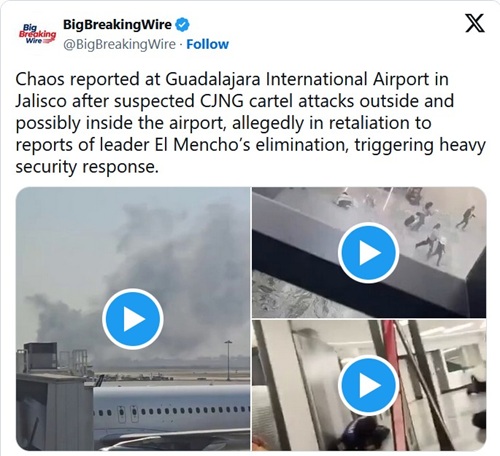
Task: Open the smoke cloud video thumbnail
Action: (x=133, y=319)
